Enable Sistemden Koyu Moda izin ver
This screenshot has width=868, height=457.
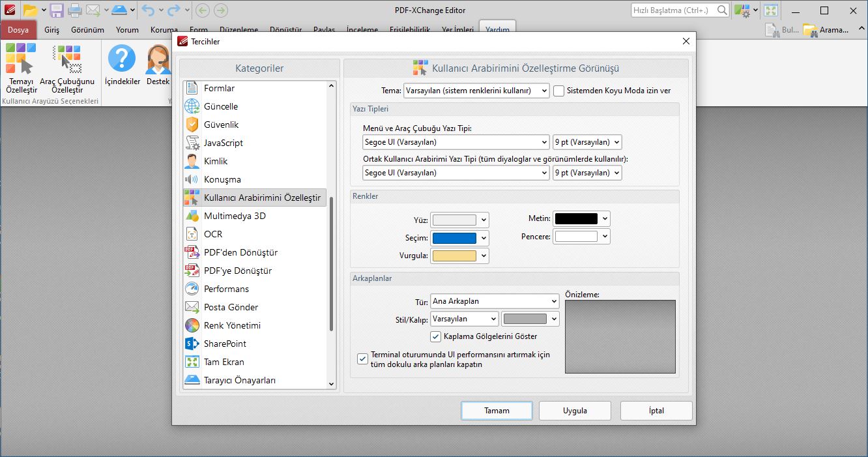point(559,91)
